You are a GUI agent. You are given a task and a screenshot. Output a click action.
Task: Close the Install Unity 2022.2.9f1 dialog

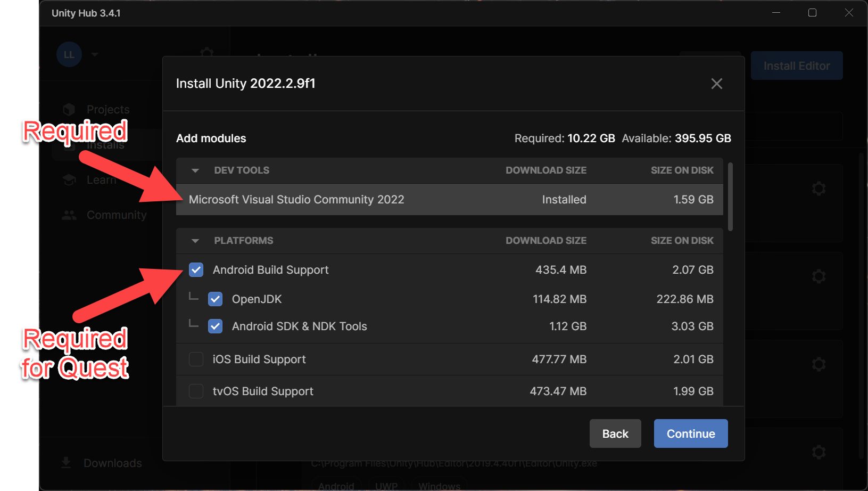(x=716, y=84)
